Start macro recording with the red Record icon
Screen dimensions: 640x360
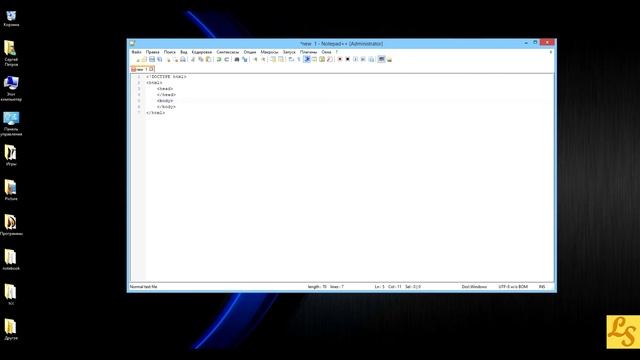340,60
